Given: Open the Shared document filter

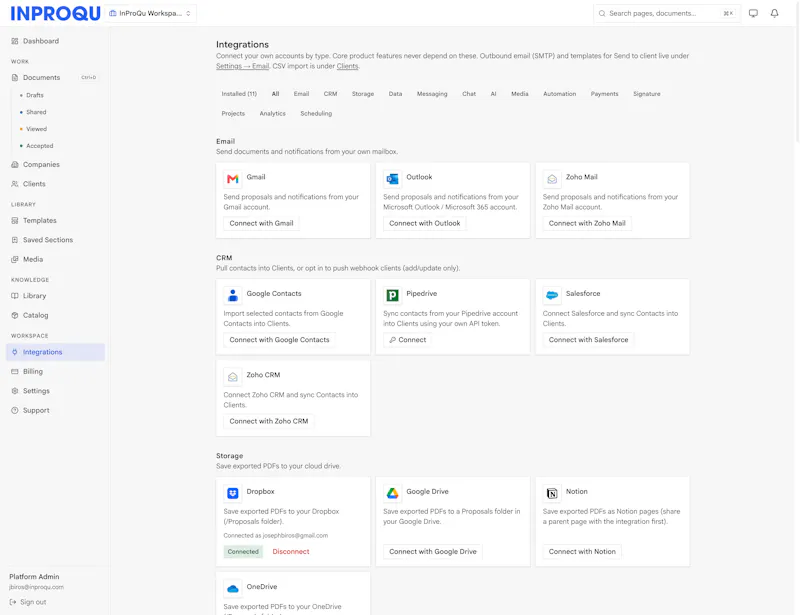Looking at the screenshot, I should pos(36,112).
